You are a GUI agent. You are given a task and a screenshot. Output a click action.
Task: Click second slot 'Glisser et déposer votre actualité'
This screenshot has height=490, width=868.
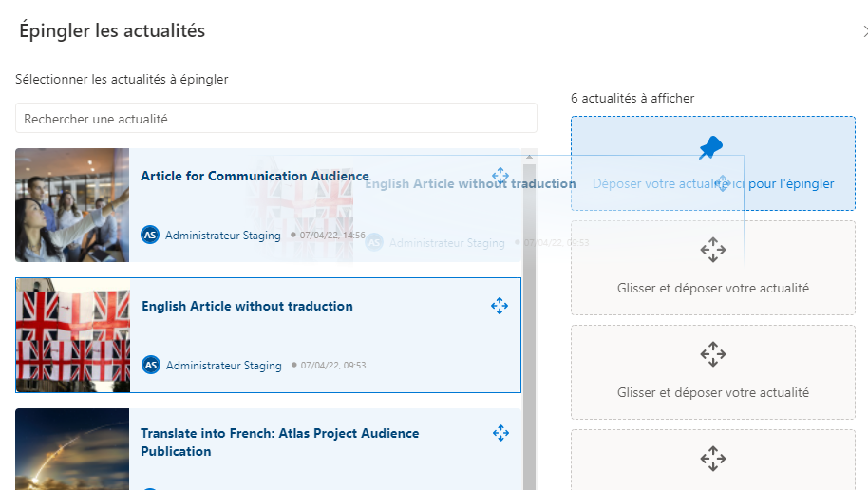coord(713,268)
